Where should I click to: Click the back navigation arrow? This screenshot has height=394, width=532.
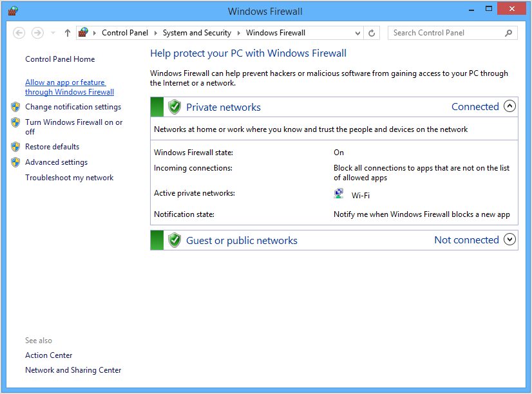pyautogui.click(x=19, y=33)
